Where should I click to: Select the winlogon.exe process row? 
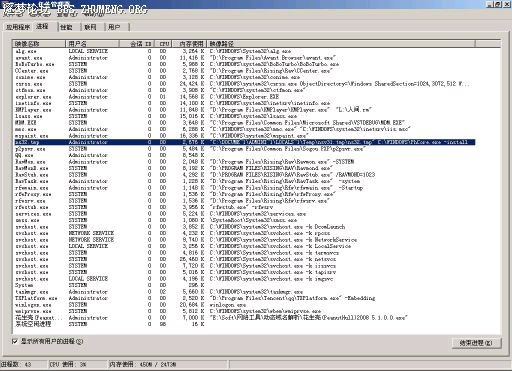[x=244, y=305]
